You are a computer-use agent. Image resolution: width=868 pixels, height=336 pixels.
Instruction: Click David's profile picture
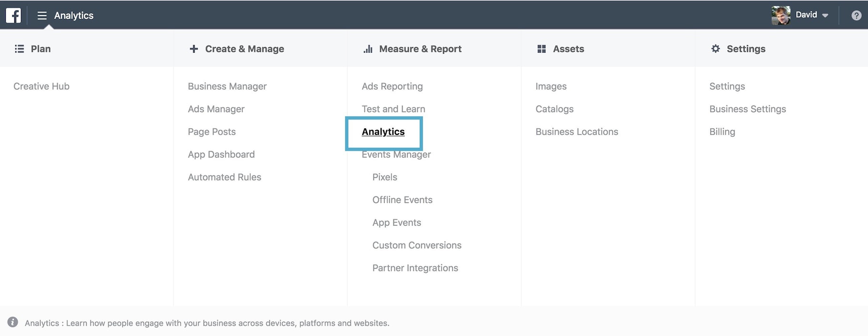[781, 15]
